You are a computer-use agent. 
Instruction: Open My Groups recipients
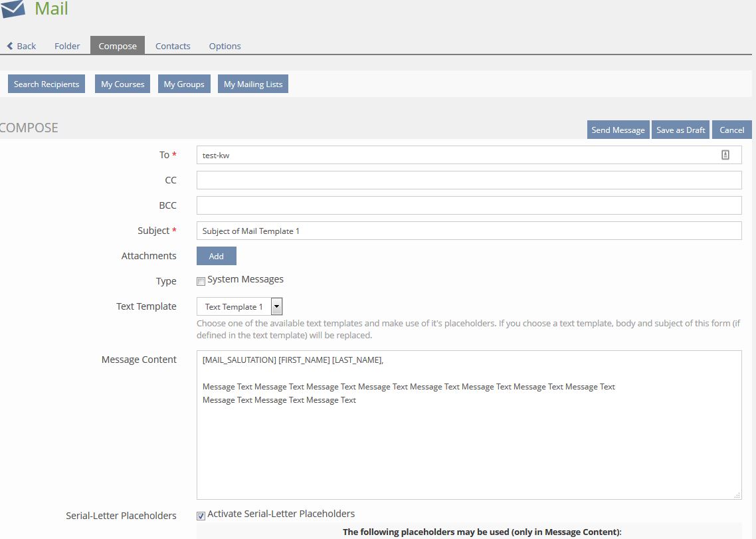184,84
